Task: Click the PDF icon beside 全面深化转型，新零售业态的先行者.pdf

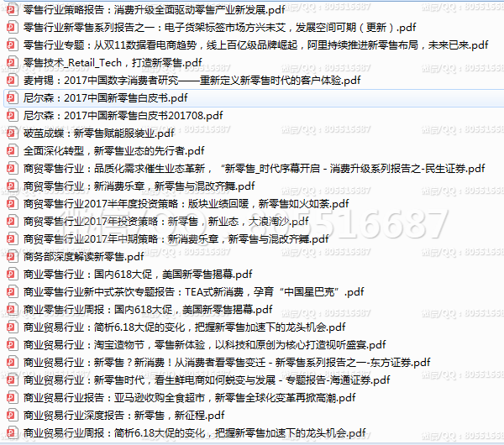Action: [x=12, y=150]
